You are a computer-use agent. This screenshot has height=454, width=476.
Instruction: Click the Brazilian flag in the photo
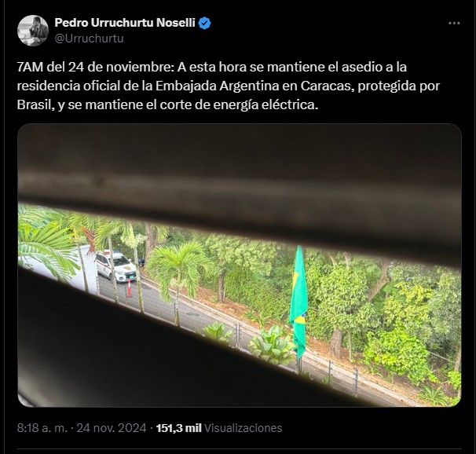[298, 303]
